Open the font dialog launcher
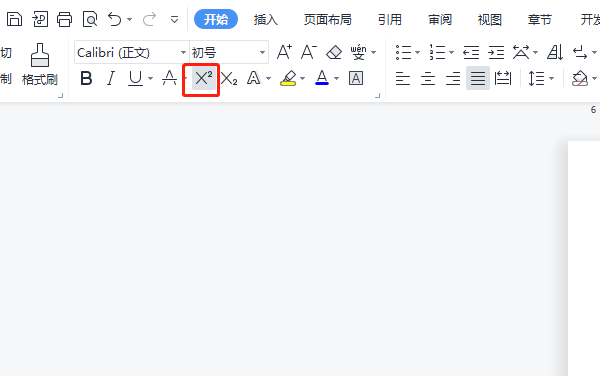Image resolution: width=600 pixels, height=376 pixels. coord(378,95)
